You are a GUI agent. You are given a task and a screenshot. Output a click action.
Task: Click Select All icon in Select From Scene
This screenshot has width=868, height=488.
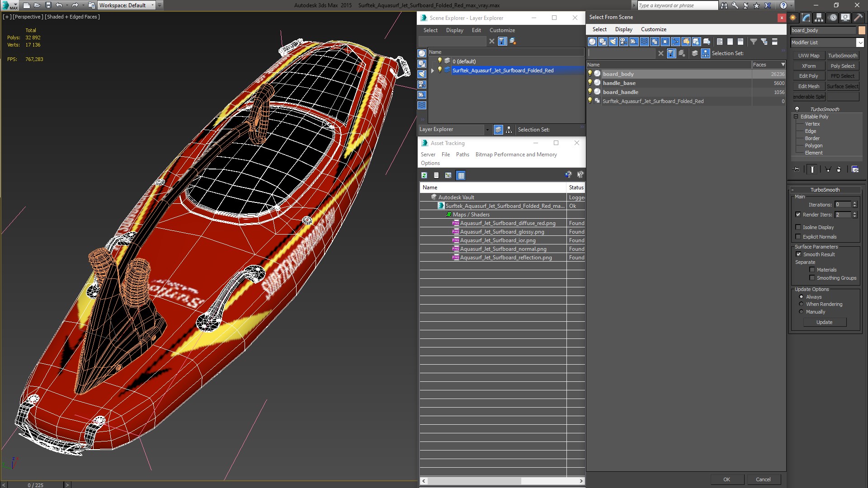[x=720, y=42]
